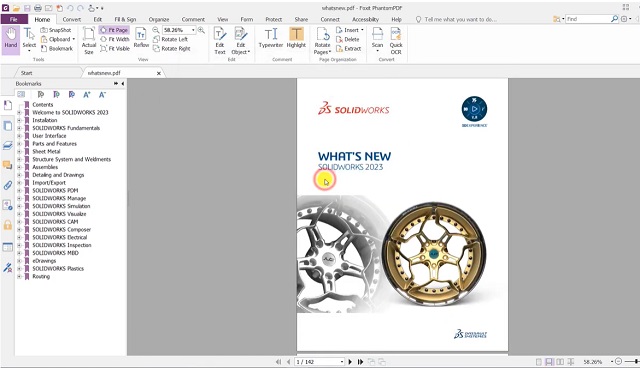The width and height of the screenshot is (640, 368).
Task: Rotate the view left
Action: 171,39
